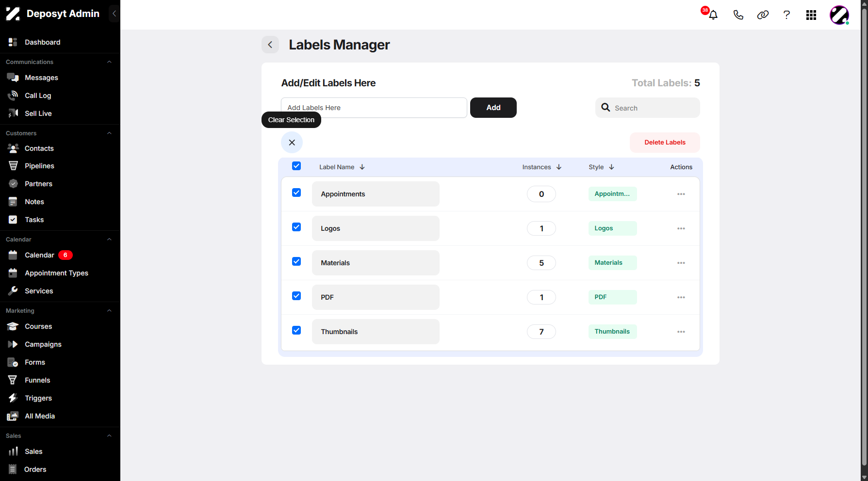Uncheck the PDF label checkbox
Image resolution: width=868 pixels, height=481 pixels.
tap(296, 296)
